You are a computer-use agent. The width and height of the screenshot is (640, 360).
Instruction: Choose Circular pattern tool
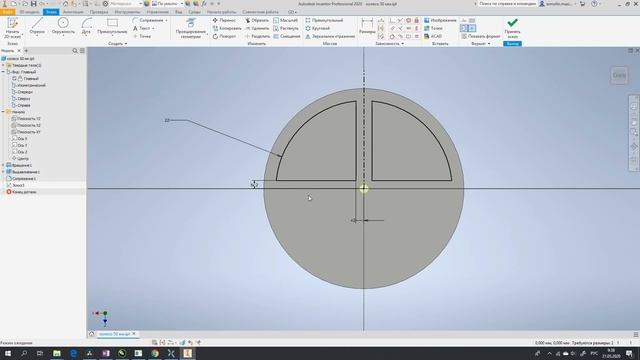318,28
